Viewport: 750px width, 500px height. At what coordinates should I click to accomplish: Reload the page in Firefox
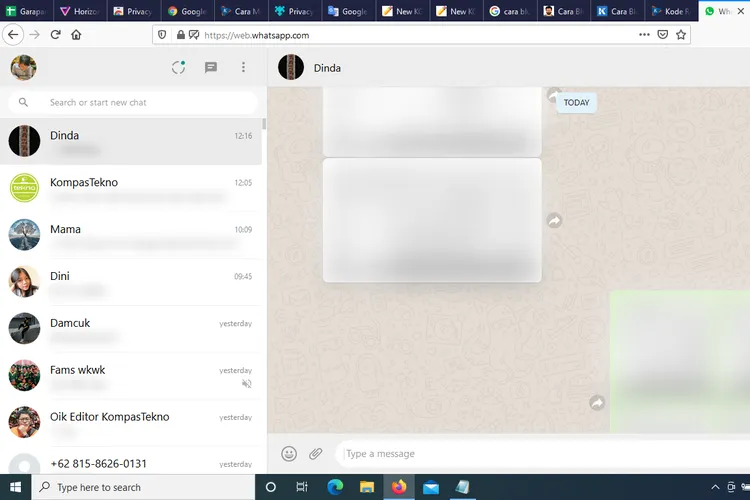tap(55, 34)
